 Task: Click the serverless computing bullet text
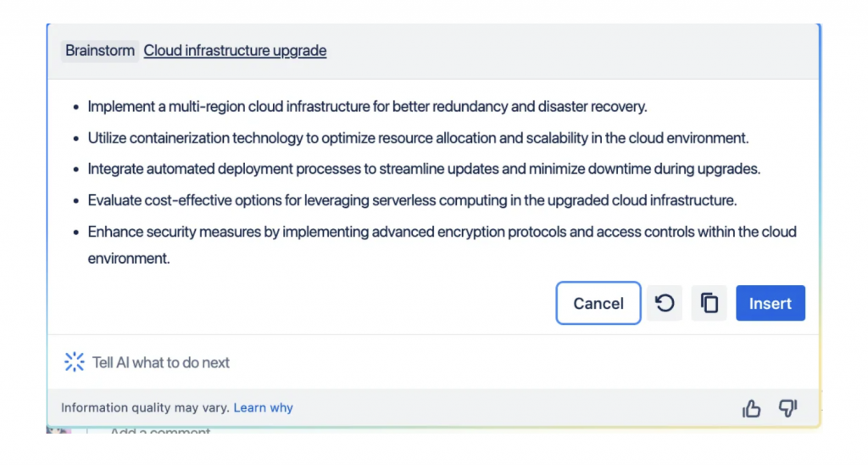412,200
